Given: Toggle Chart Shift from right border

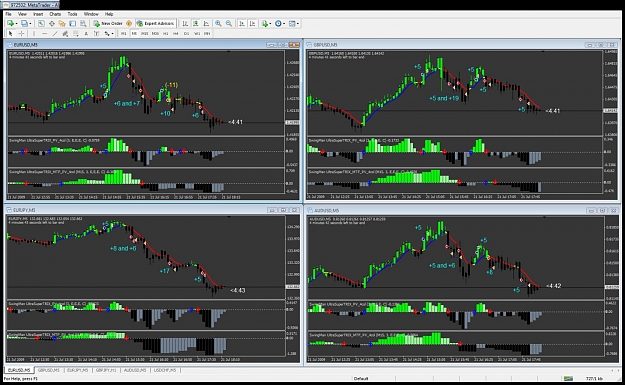Looking at the screenshot, I should point(252,24).
